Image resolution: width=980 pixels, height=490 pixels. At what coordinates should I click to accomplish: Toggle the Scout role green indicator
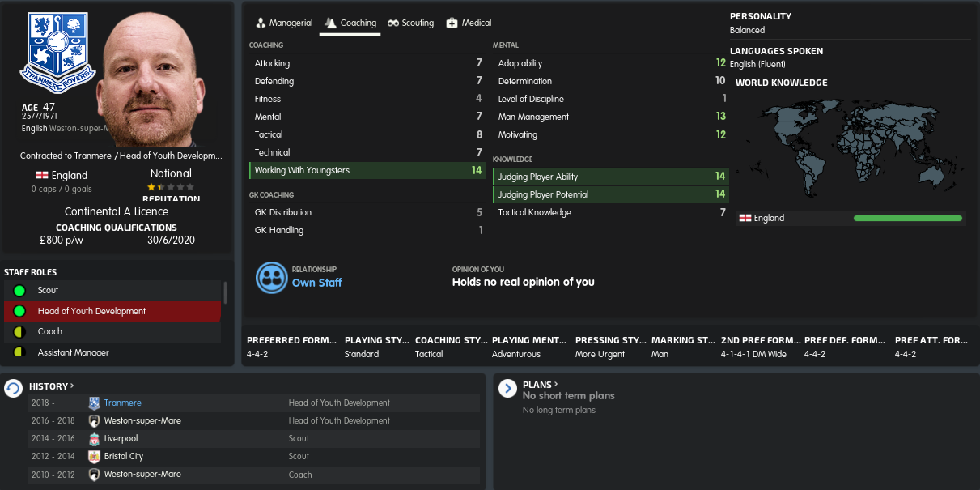(x=19, y=291)
